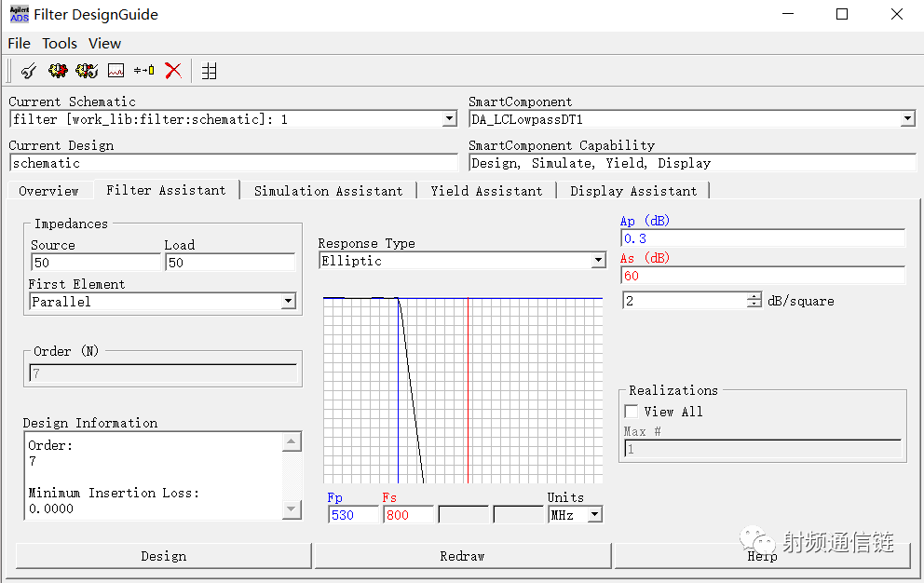Click the '0.0000' insertion loss value
The height and width of the screenshot is (583, 924).
[51, 508]
